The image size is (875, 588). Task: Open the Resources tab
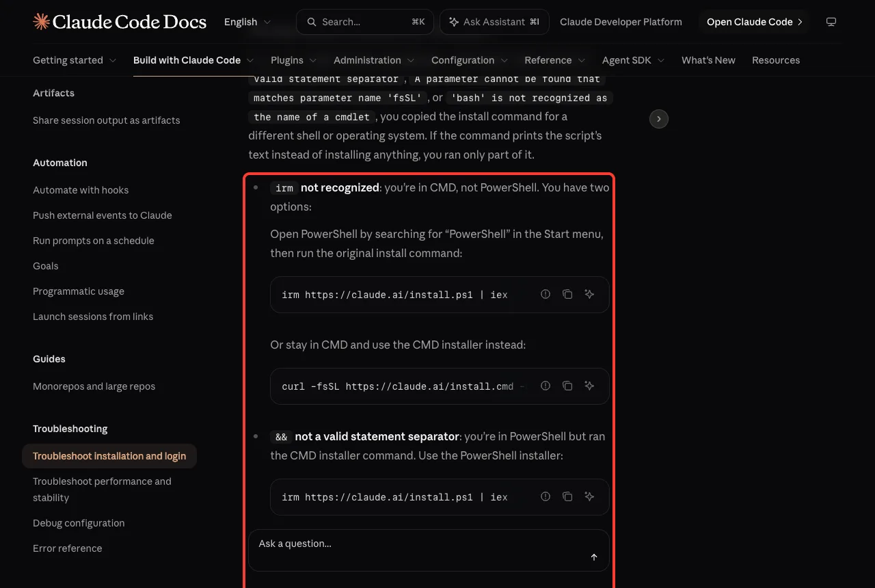tap(776, 60)
